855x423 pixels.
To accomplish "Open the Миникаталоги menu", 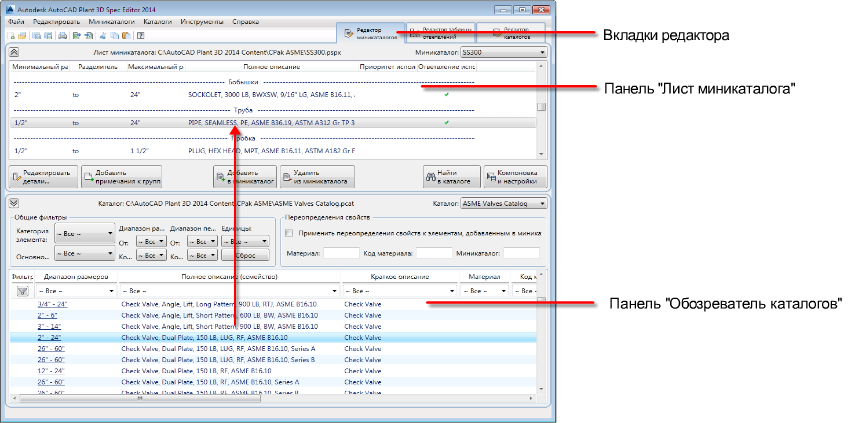I will (x=111, y=22).
